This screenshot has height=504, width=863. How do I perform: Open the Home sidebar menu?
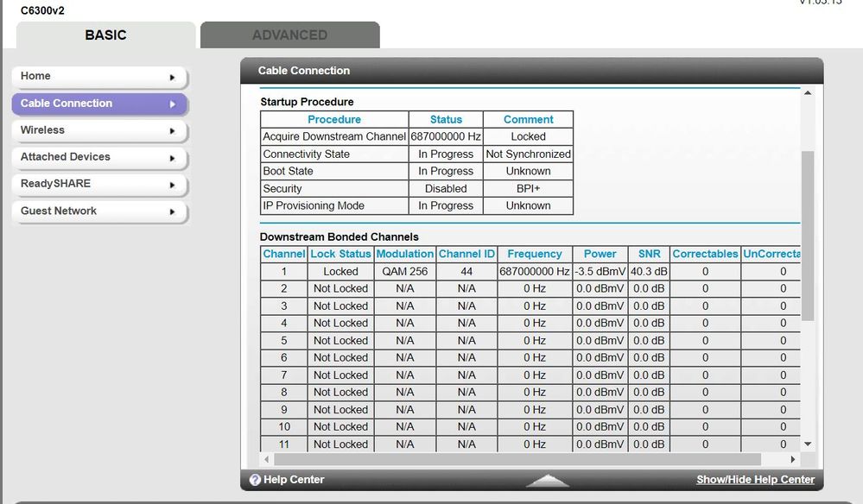pyautogui.click(x=98, y=77)
